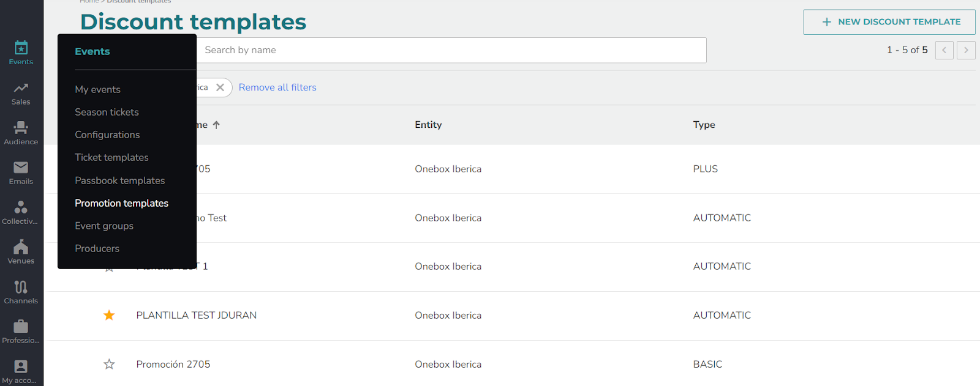Unfavorite the PLANTILLA TEST JDURAN star

pos(109,315)
